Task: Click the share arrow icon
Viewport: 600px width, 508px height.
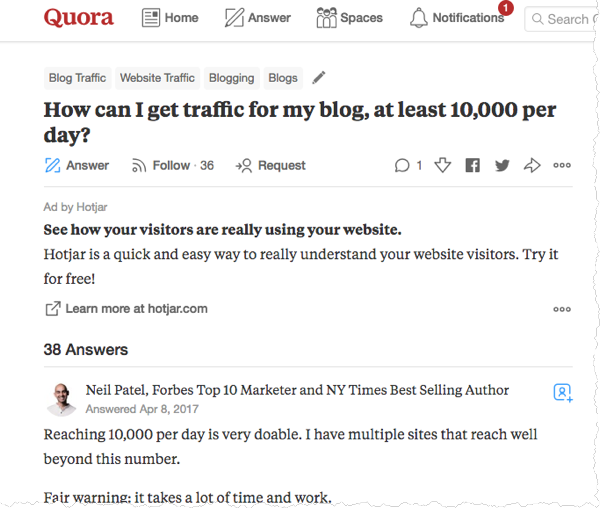Action: point(532,165)
